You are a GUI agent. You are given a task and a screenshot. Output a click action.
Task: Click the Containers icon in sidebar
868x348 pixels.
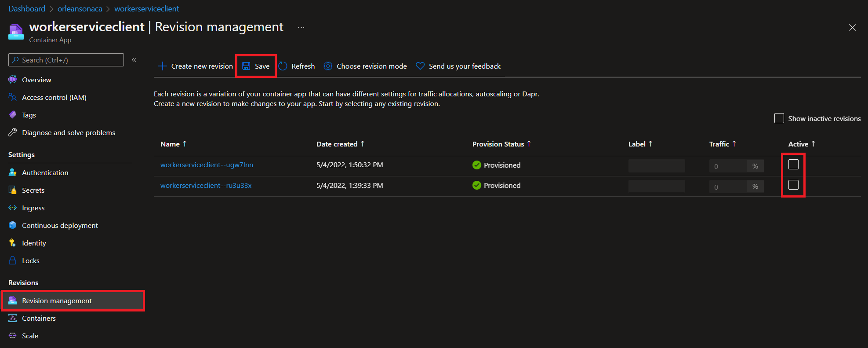tap(13, 318)
